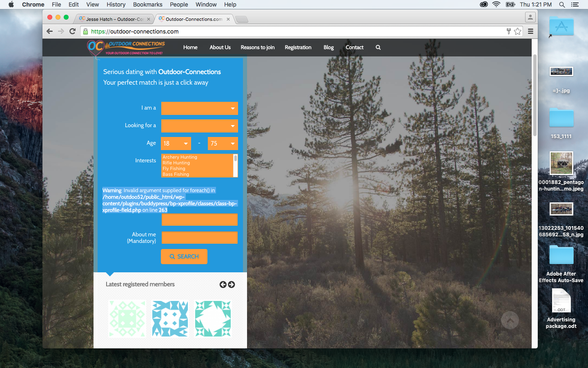
Task: Switch to the Outdoor-Connections.com tab
Action: click(x=194, y=19)
